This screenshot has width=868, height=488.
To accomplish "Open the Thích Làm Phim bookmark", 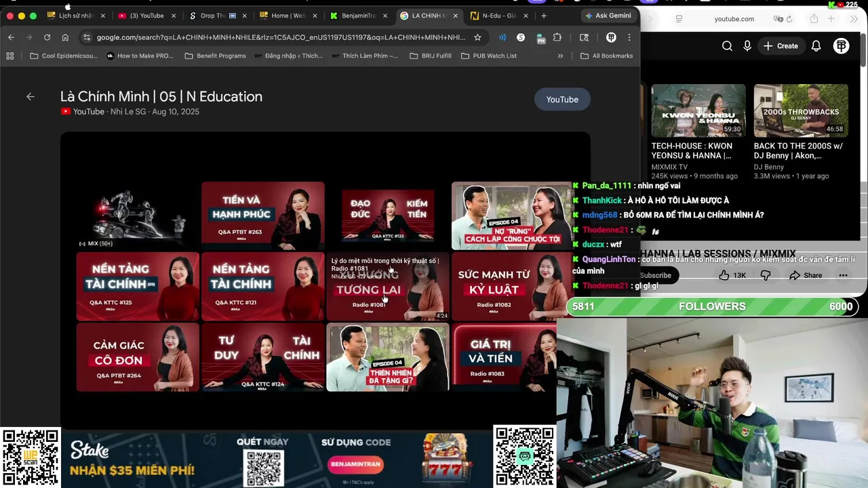I will [x=365, y=56].
